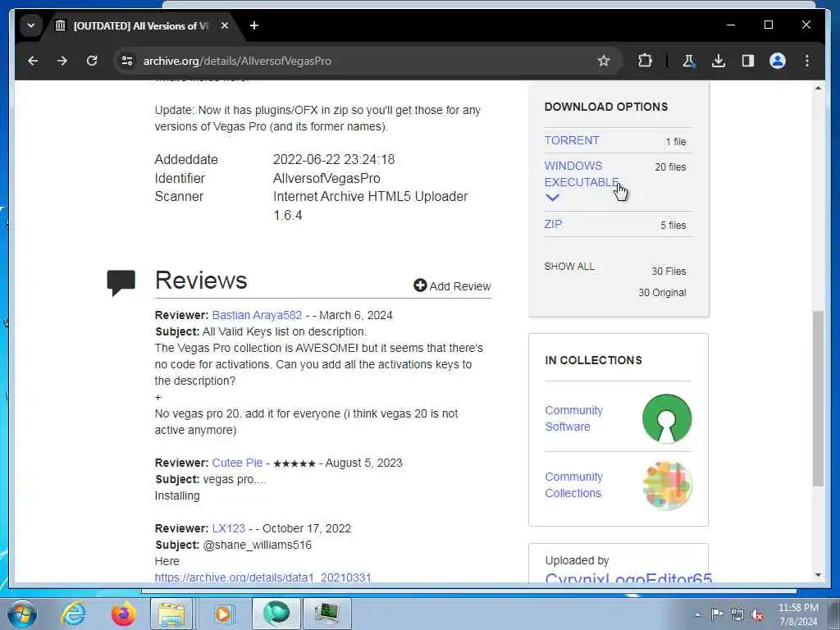Click the page vertical scrollbar thumb
Screen dimensions: 840x630
click(x=818, y=399)
